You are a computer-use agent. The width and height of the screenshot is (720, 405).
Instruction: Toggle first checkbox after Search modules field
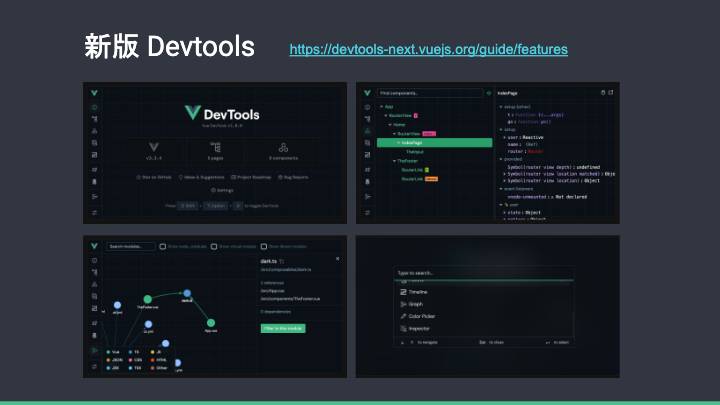point(163,247)
